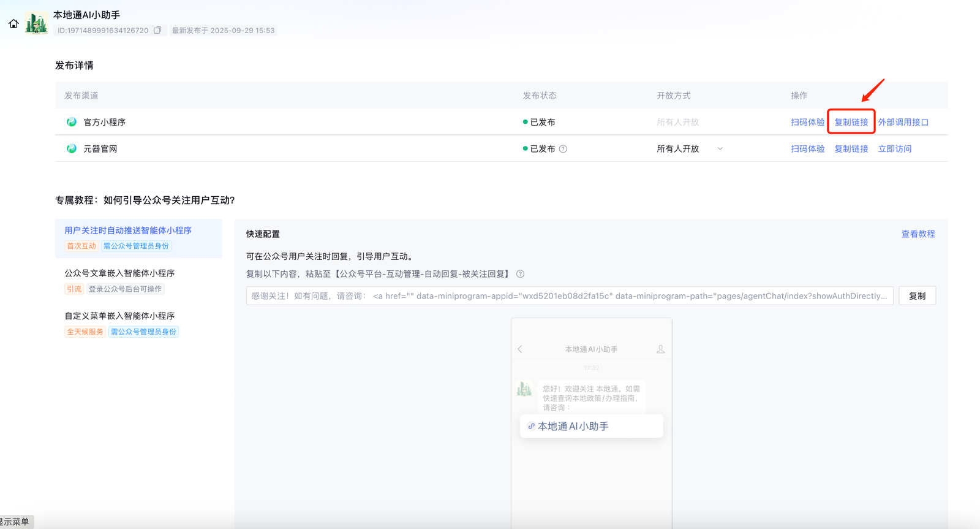980x529 pixels.
Task: Copy the agent ID using copy icon
Action: point(157,30)
